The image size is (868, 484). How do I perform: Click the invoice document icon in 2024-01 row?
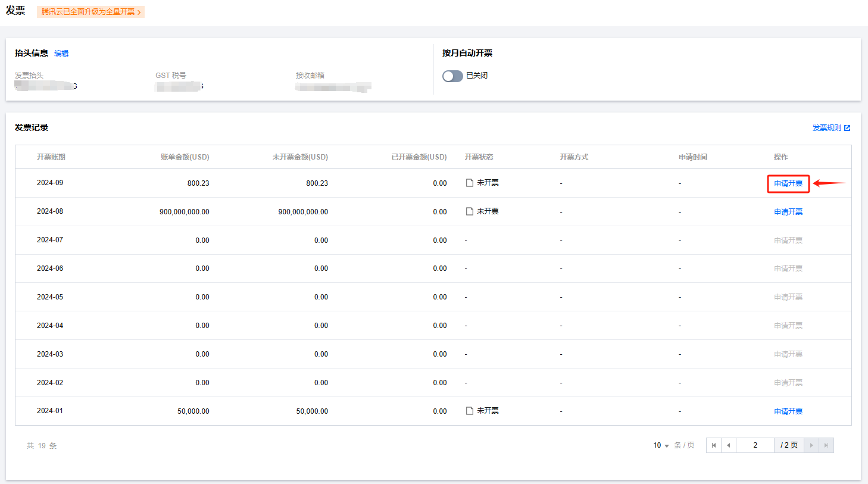point(470,411)
